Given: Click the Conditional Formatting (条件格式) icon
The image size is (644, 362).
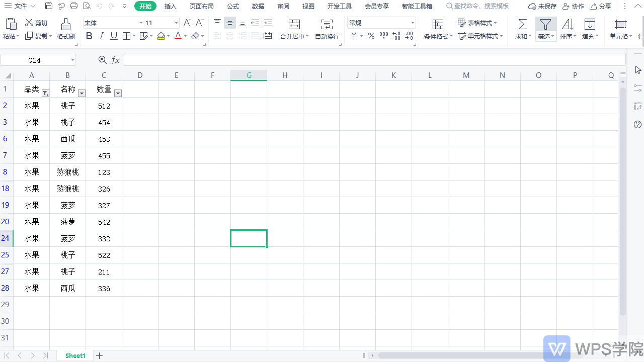Looking at the screenshot, I should [438, 24].
